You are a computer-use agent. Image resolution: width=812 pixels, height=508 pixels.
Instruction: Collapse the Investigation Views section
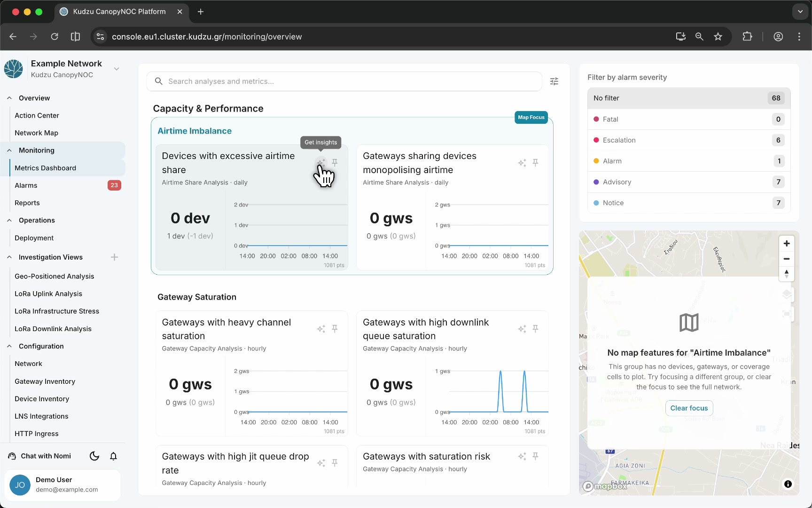9,257
